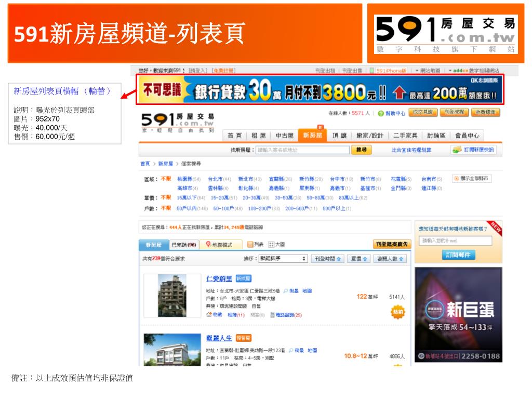Click the 訂閱新屋快訊 mail icon

(x=457, y=150)
